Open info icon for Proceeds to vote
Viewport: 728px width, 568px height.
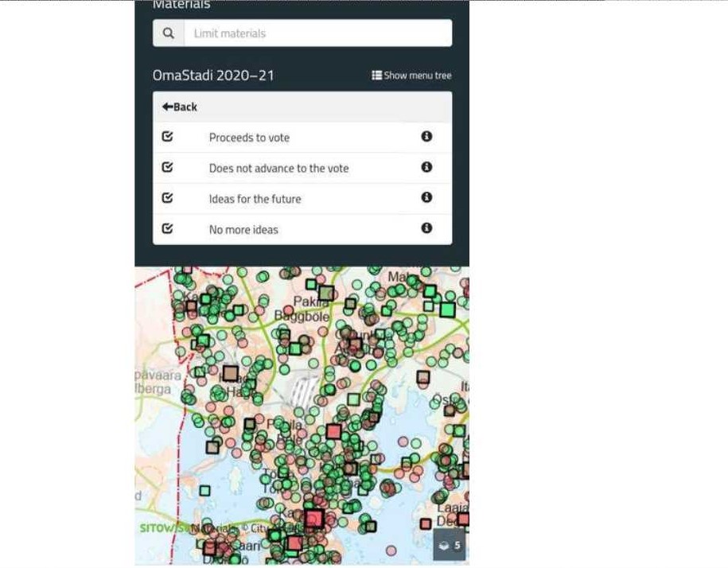tap(426, 137)
